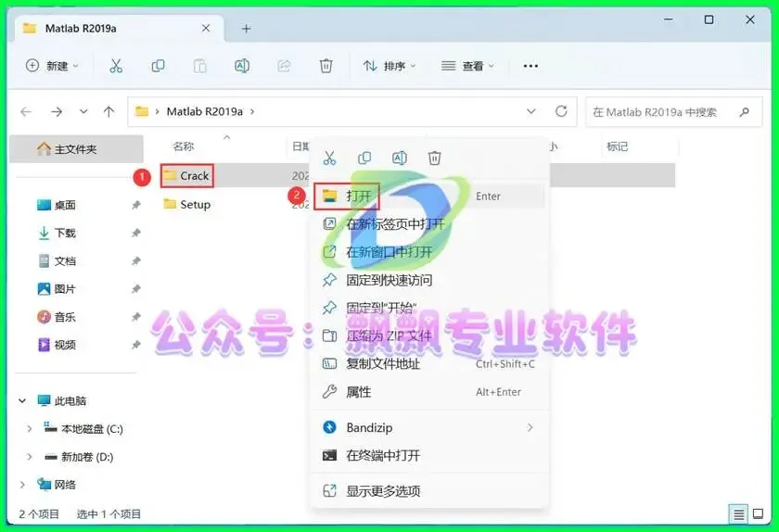Open the Bandizip context menu entry
This screenshot has height=532, width=779.
(429, 427)
